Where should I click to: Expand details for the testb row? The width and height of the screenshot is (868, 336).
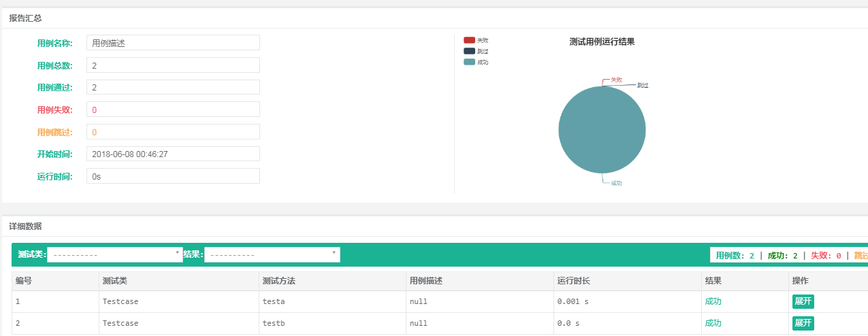pos(803,323)
